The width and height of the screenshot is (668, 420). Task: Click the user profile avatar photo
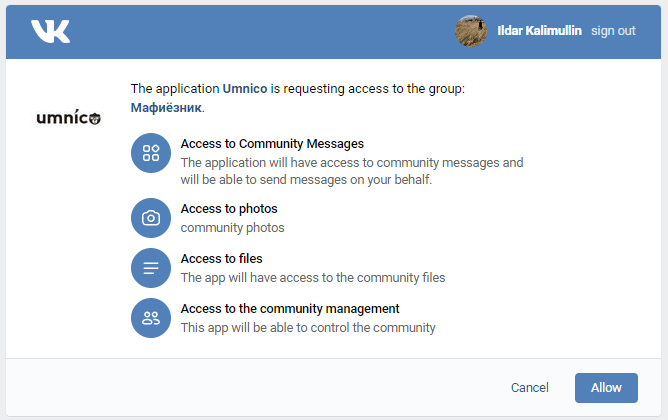point(471,31)
